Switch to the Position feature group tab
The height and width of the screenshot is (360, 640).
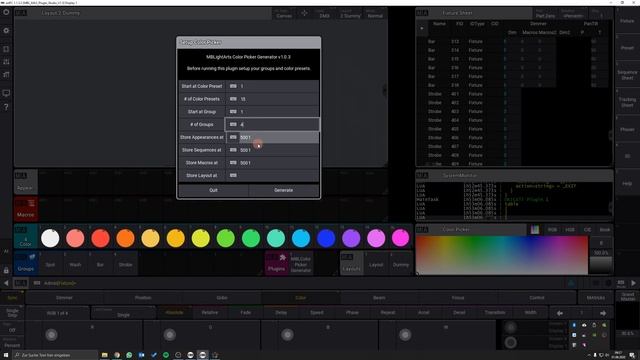click(x=143, y=298)
